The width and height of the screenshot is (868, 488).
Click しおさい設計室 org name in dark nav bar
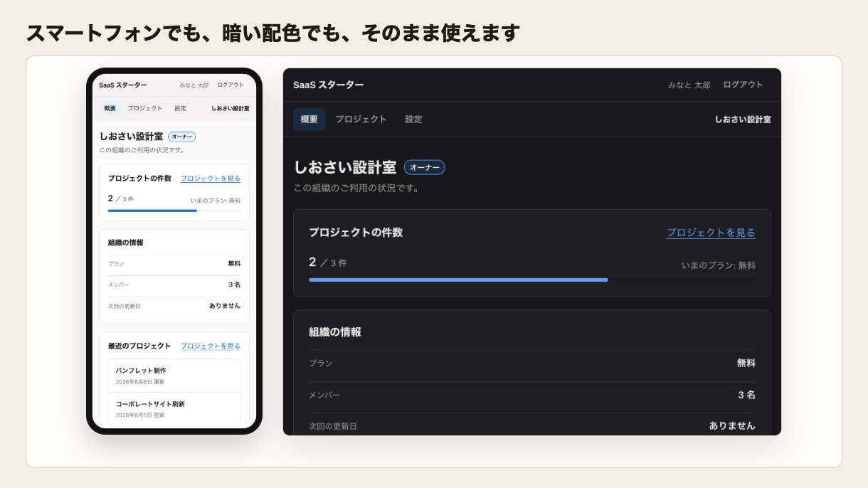[x=743, y=120]
